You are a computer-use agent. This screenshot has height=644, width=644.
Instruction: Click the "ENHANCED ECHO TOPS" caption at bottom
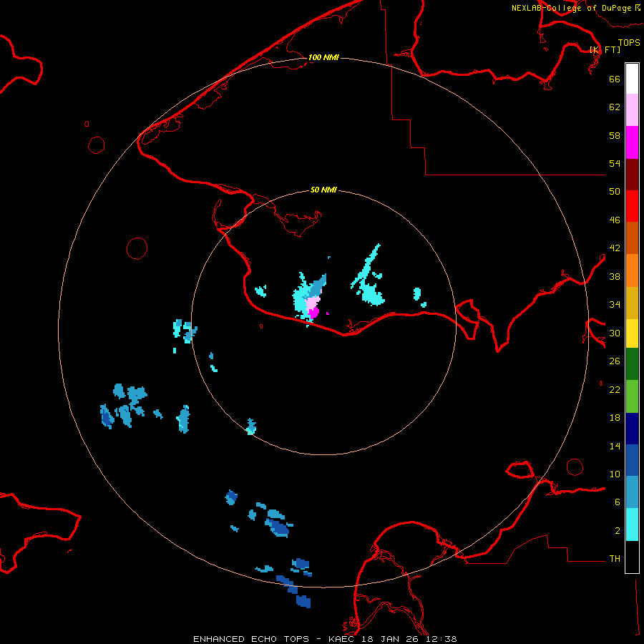click(x=251, y=639)
